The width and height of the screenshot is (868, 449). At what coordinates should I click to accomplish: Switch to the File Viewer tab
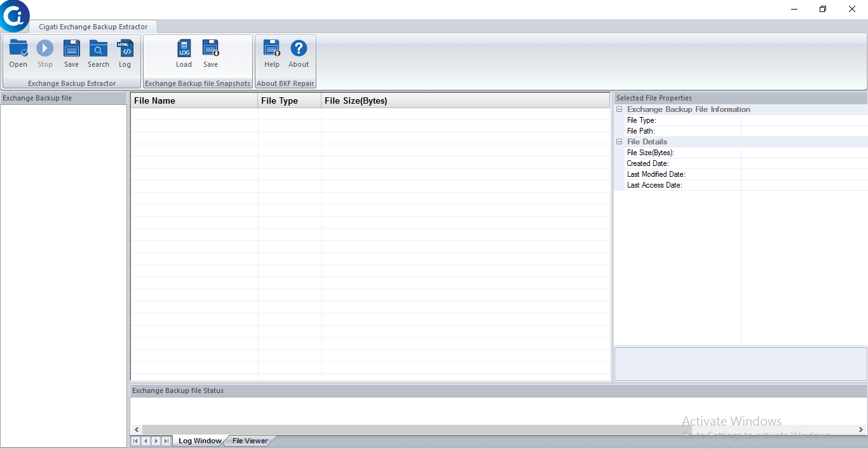250,441
